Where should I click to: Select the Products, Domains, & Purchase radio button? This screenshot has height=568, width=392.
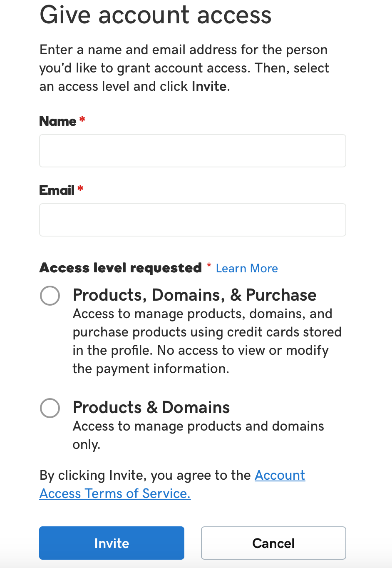[x=50, y=296]
